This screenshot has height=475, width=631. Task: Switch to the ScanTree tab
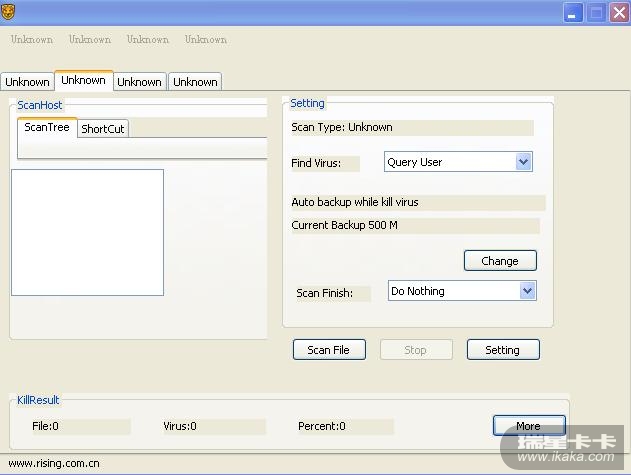(x=47, y=128)
